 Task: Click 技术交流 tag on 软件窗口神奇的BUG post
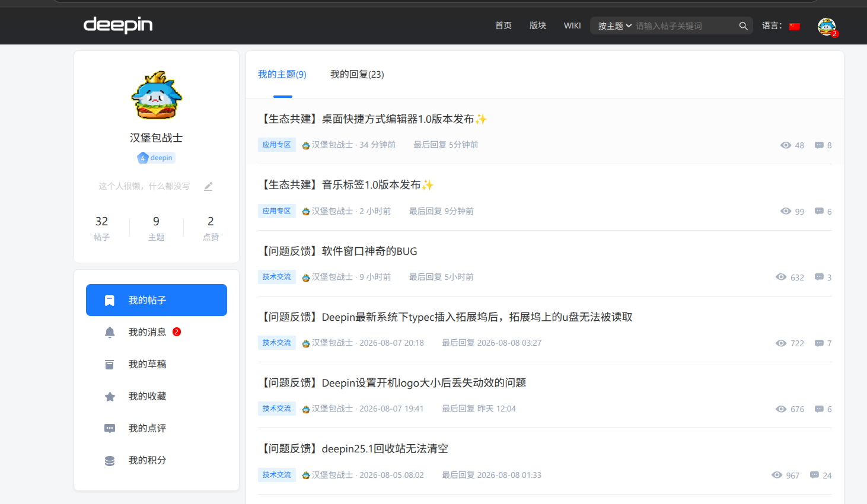(x=277, y=277)
